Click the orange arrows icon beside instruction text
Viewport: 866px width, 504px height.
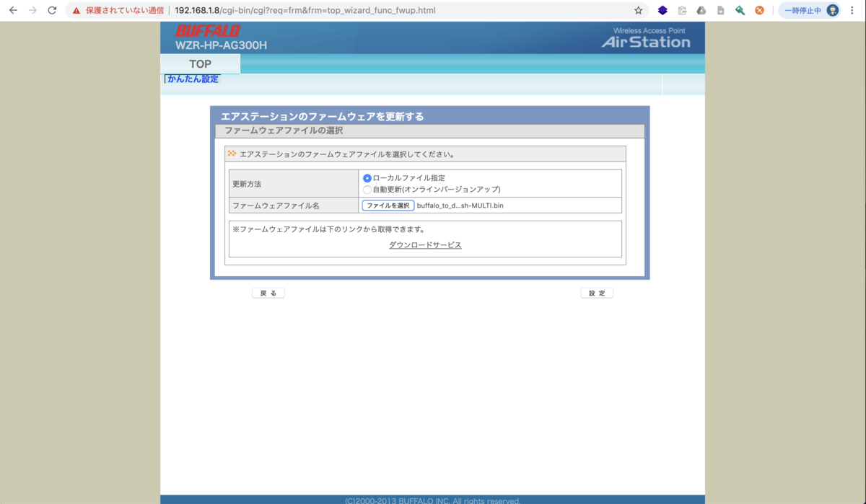point(232,154)
